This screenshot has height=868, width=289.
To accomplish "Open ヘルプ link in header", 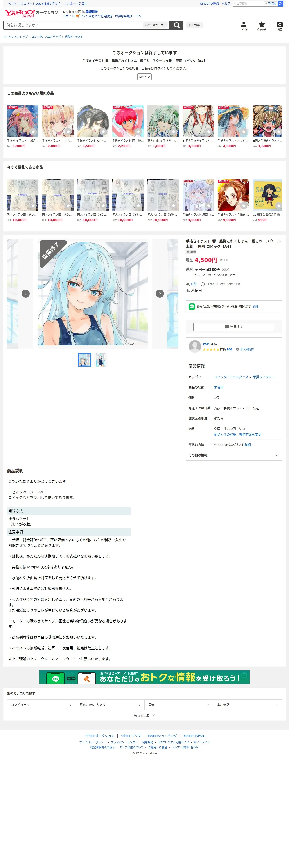I will click(226, 4).
